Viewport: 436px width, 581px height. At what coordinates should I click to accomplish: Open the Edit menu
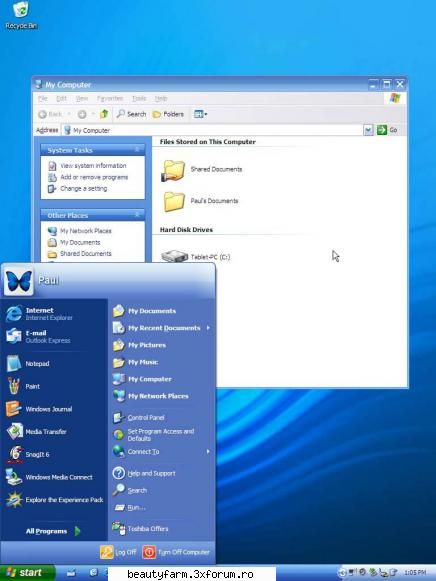click(61, 98)
